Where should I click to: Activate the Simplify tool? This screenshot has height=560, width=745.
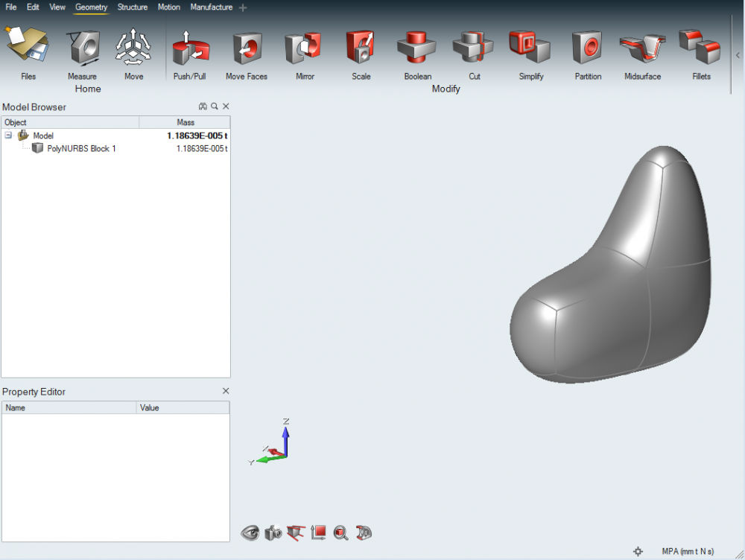530,47
